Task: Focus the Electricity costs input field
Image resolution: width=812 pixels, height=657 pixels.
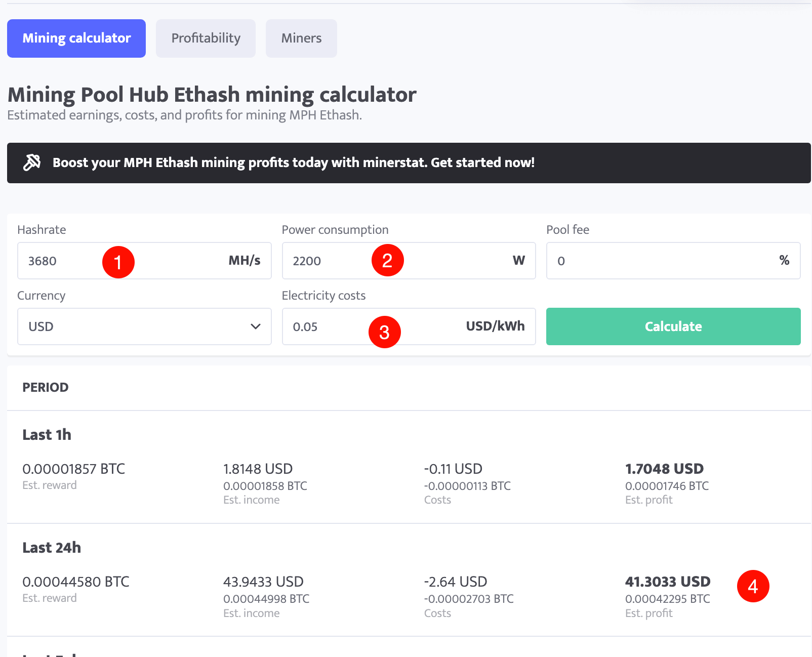Action: click(x=409, y=326)
